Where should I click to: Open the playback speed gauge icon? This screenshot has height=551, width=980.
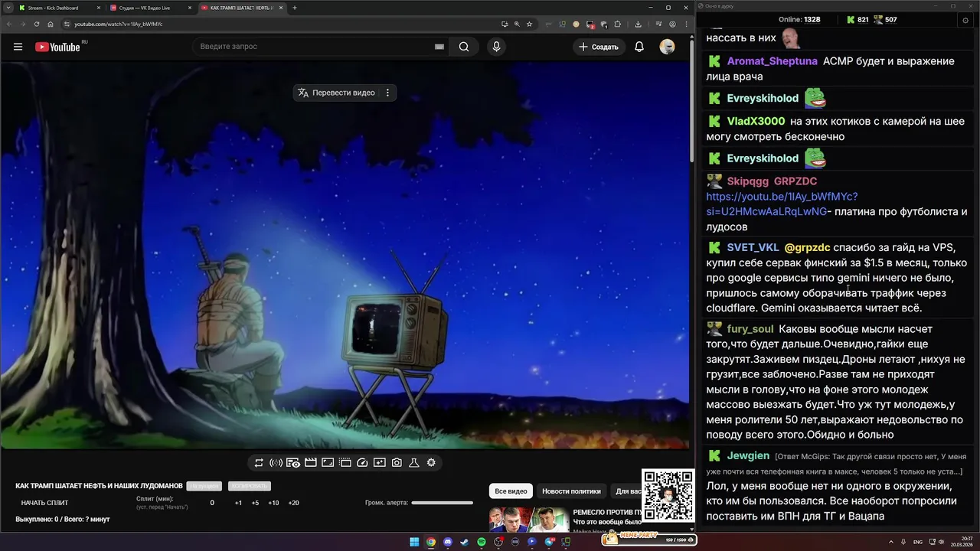pos(362,462)
